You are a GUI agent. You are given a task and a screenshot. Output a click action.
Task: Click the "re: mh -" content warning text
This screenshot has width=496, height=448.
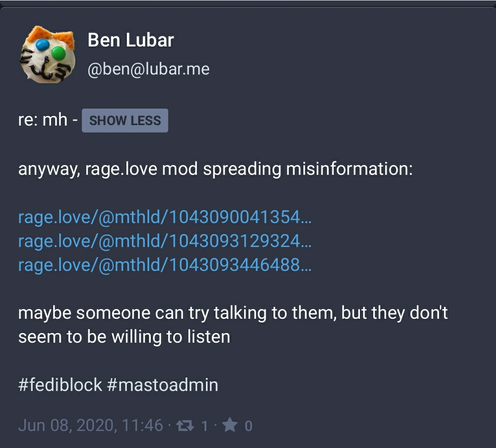47,121
